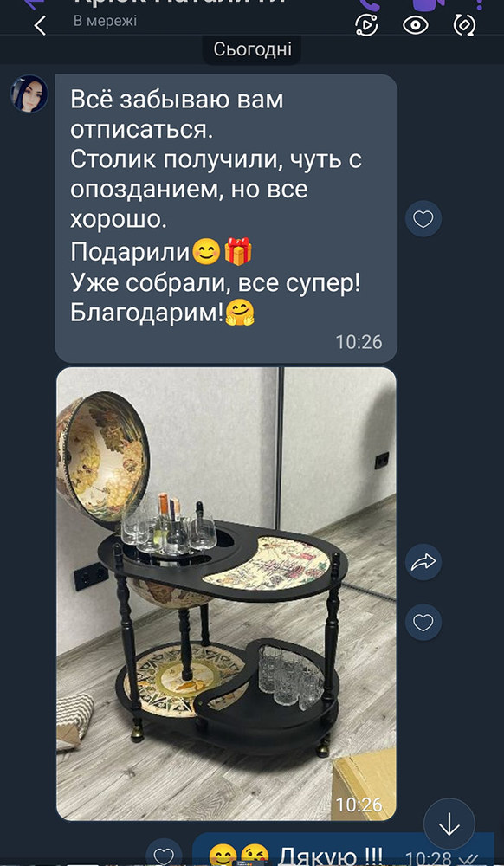
Task: Open the sender's avatar picture
Action: (x=29, y=94)
